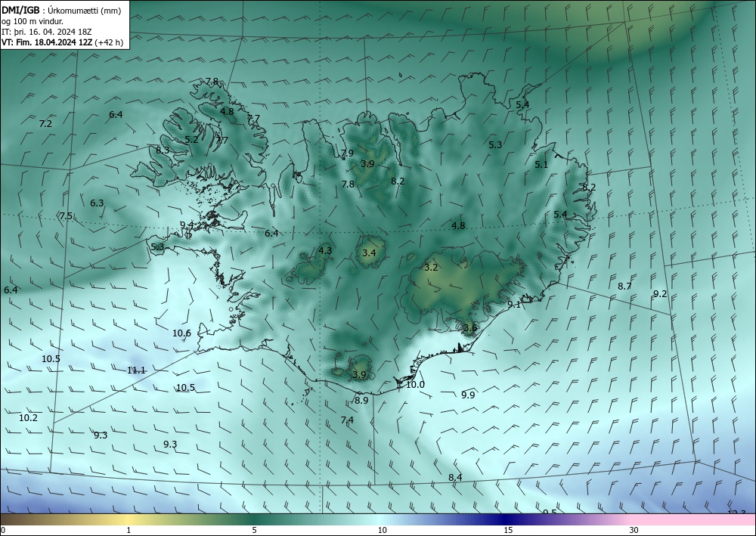Select the 3.6 value label
Screen dimensions: 756x536
(x=470, y=328)
